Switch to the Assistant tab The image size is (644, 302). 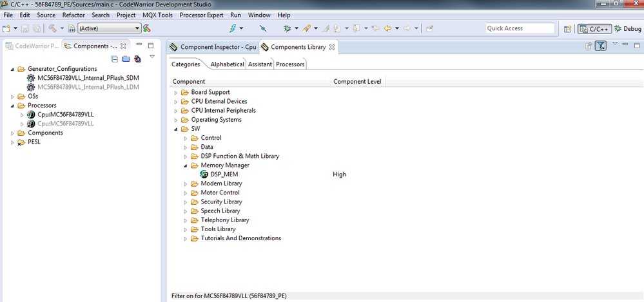click(260, 64)
